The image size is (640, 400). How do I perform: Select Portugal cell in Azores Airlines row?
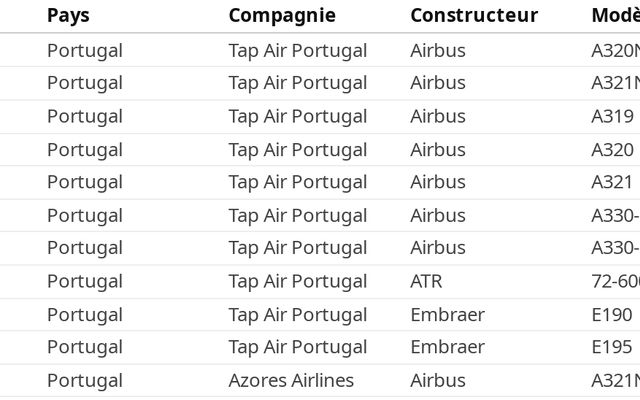[85, 380]
